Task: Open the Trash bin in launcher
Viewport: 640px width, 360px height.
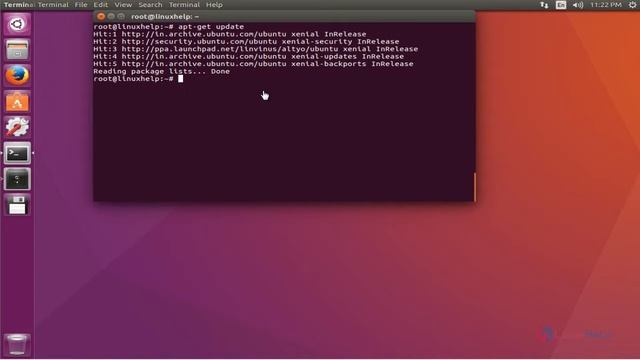Action: 17,344
